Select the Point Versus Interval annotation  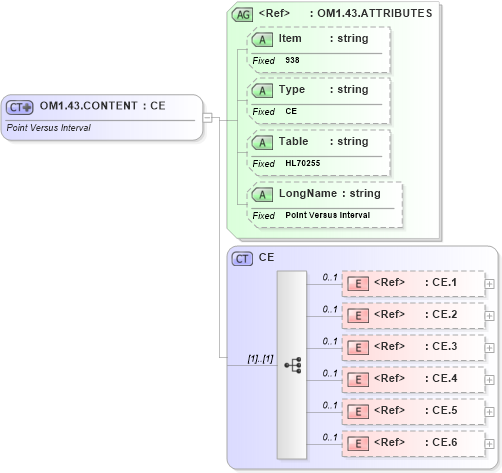tap(49, 128)
